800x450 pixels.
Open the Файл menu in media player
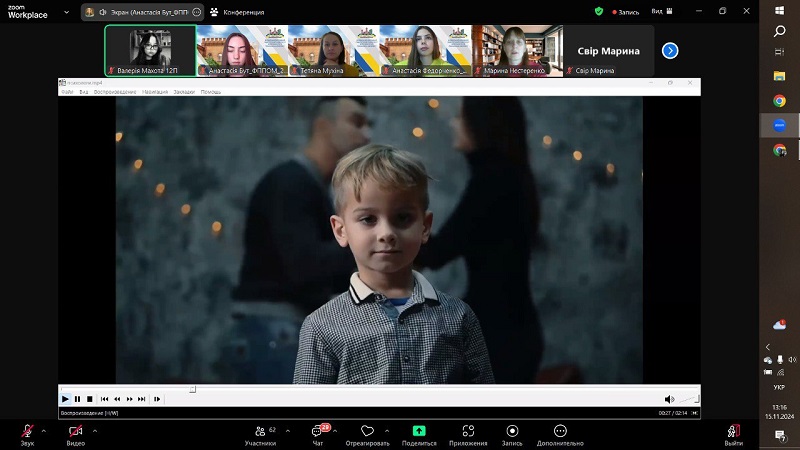pyautogui.click(x=67, y=92)
